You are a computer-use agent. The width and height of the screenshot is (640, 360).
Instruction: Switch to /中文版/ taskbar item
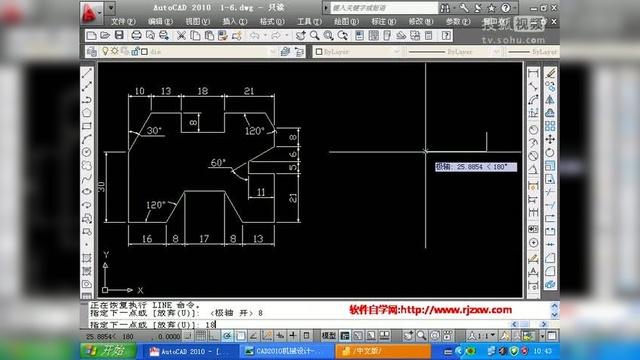pos(383,351)
